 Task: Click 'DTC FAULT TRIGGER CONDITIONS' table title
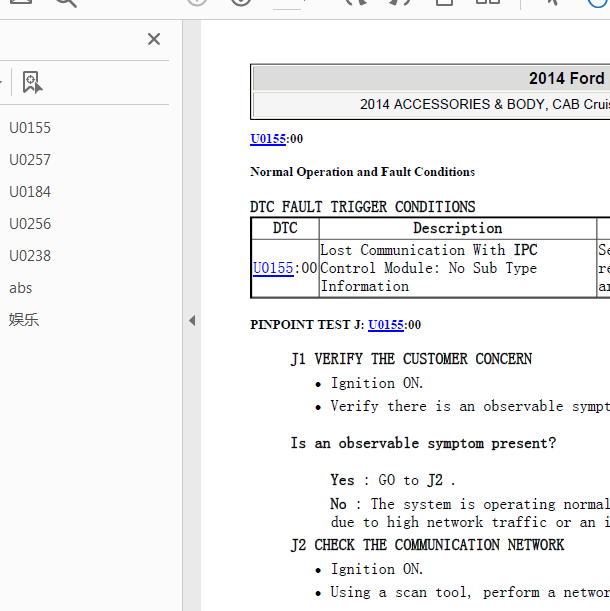362,207
